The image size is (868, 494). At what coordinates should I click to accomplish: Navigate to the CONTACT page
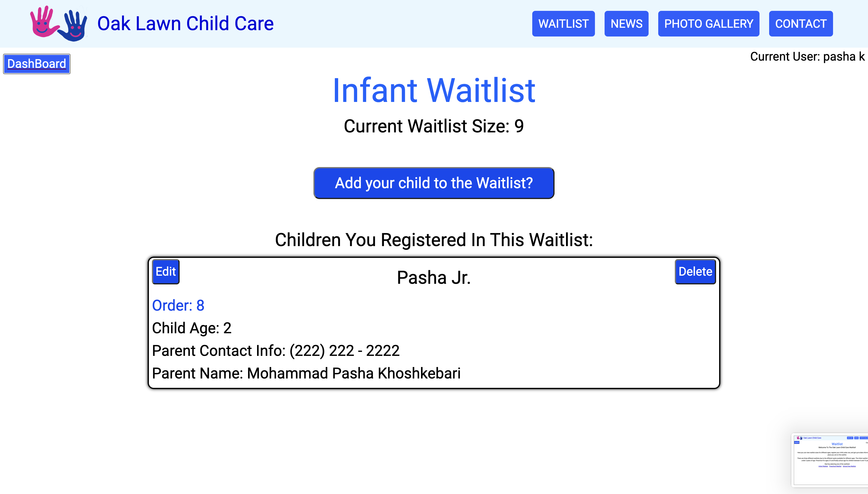coord(800,24)
